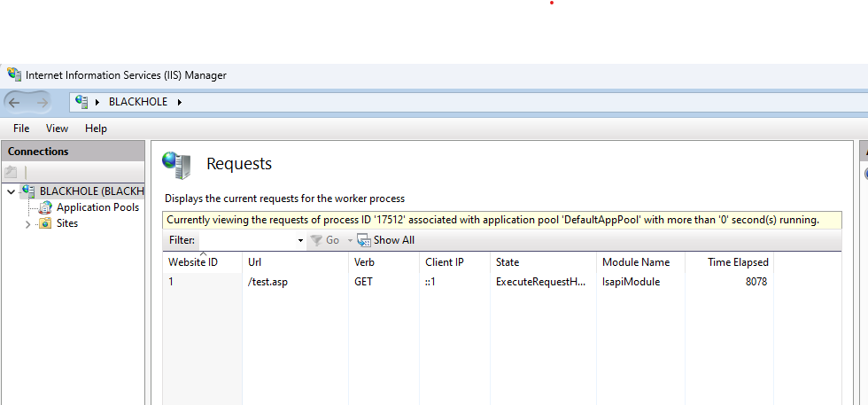Click the Connections toolbar connect icon
The height and width of the screenshot is (405, 868).
click(11, 172)
